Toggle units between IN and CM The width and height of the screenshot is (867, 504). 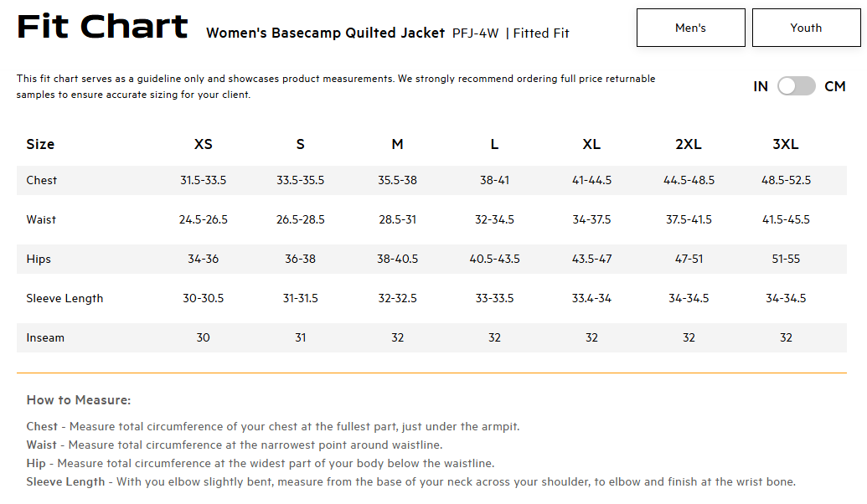point(797,86)
